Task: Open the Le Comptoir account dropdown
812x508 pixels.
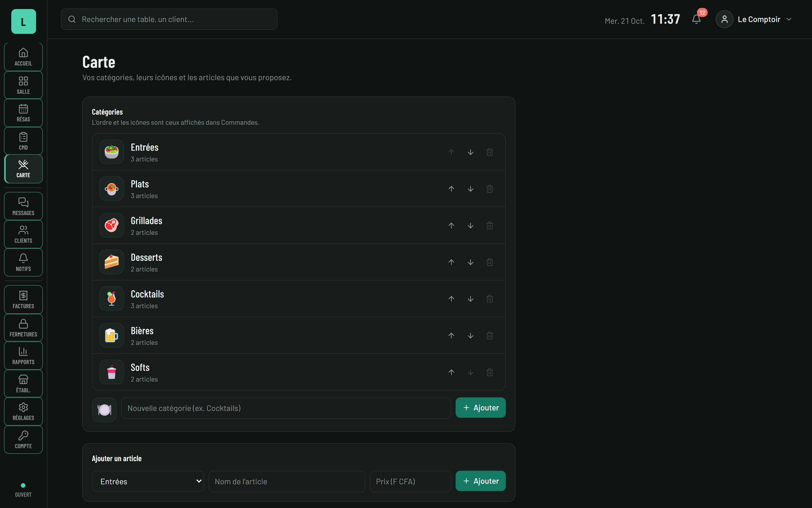Action: click(754, 19)
